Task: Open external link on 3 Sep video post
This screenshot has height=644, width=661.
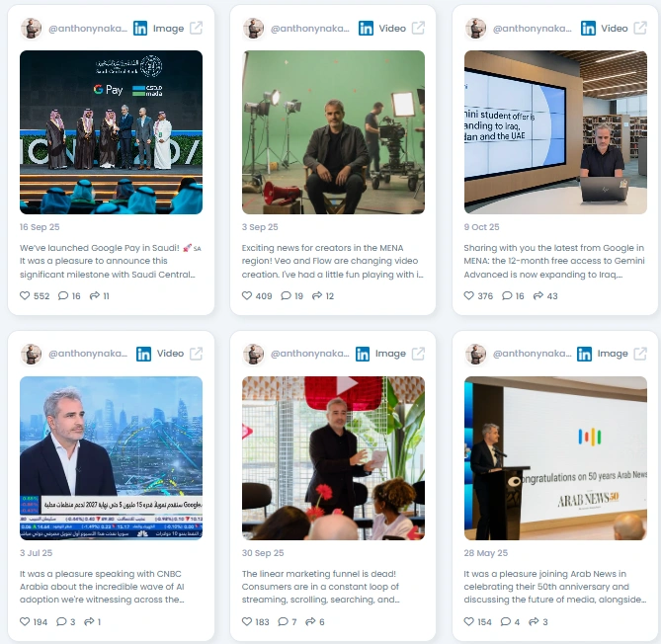Action: point(418,29)
